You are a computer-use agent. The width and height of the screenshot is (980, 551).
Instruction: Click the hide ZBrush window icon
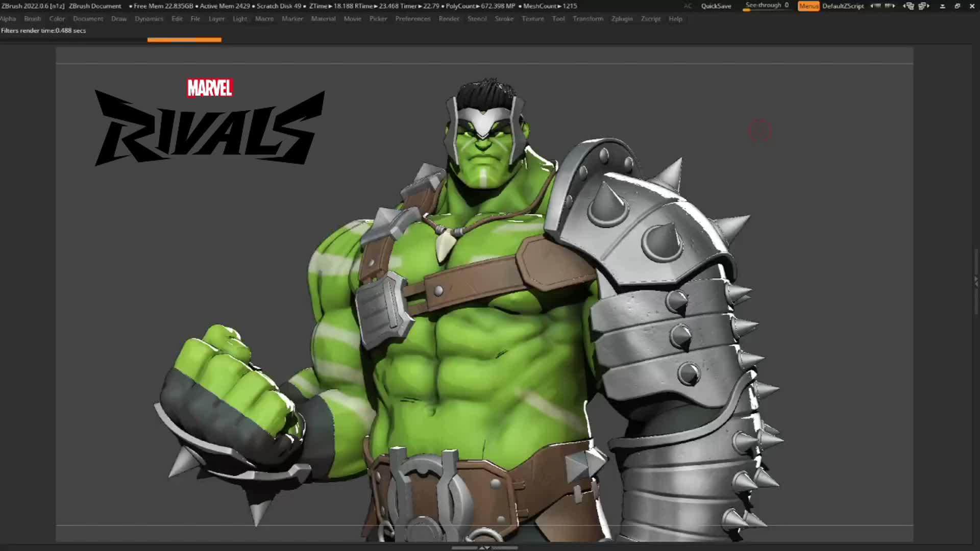943,6
